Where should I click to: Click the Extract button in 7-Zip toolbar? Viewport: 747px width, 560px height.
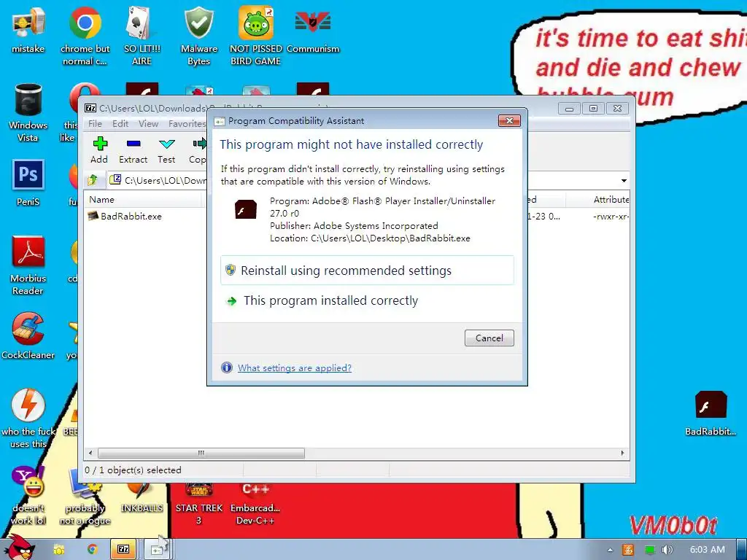click(x=133, y=150)
